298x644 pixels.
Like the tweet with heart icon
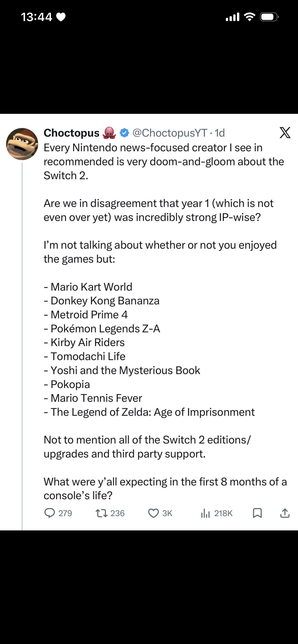coord(153,513)
